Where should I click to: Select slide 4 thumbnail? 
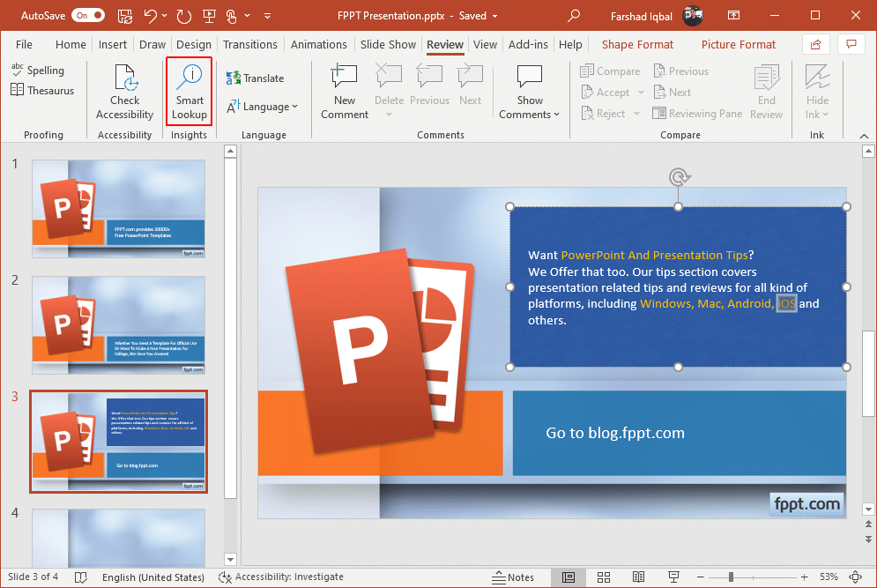coord(119,538)
